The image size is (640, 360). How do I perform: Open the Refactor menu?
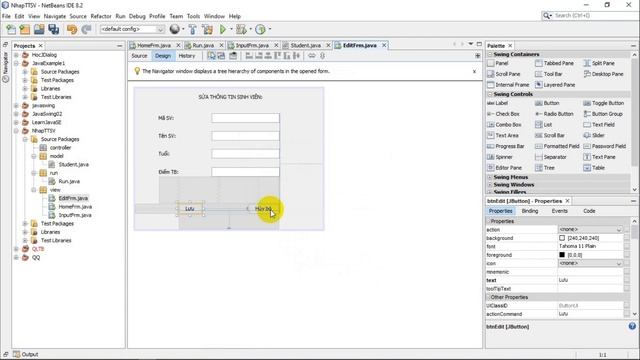pyautogui.click(x=101, y=16)
